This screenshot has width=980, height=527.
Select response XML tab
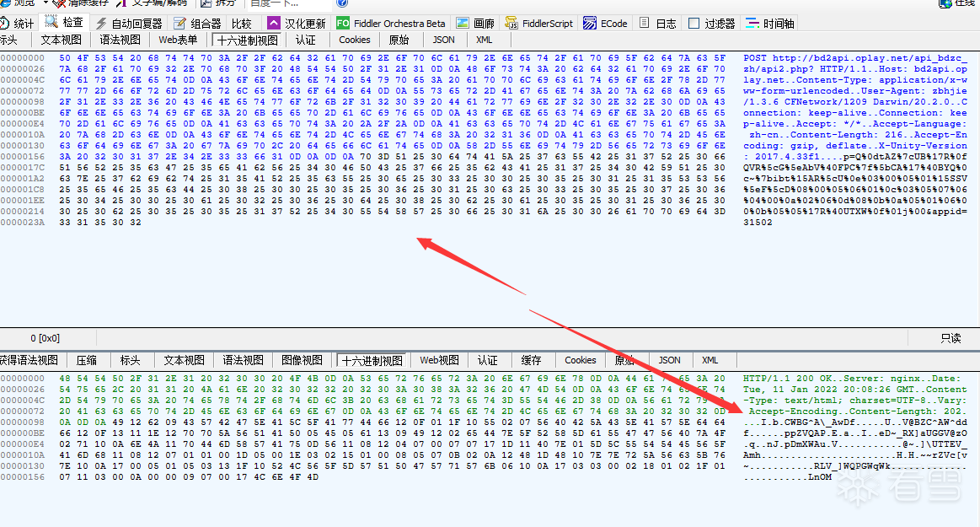tap(710, 361)
